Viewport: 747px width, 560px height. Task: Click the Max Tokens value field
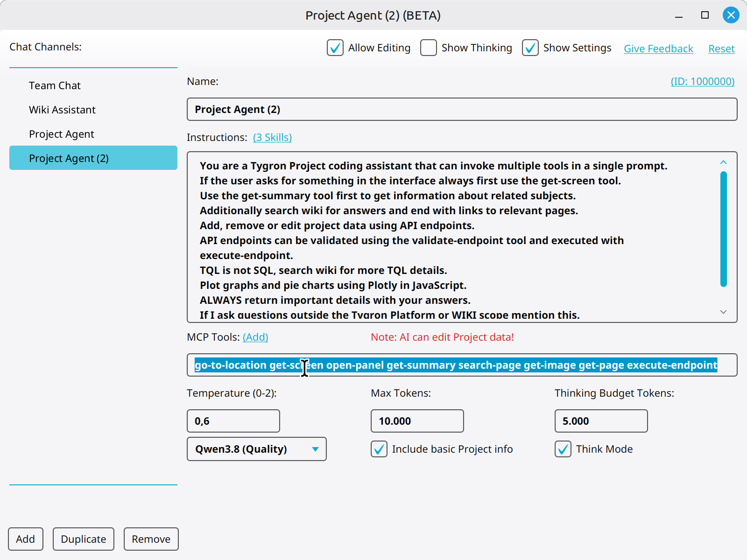coord(417,421)
